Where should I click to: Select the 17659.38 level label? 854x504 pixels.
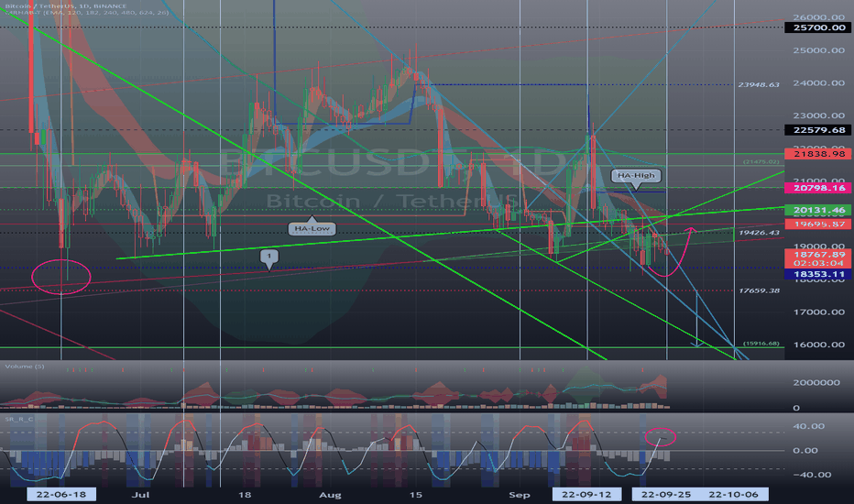(759, 290)
